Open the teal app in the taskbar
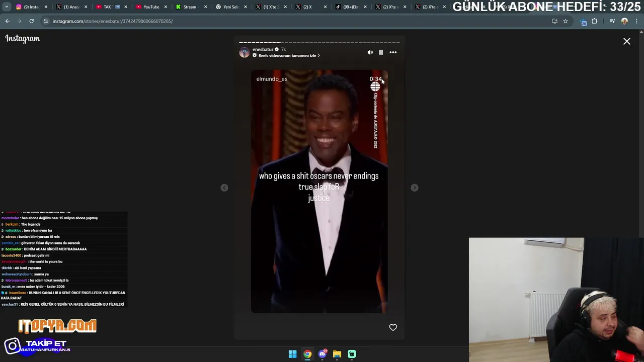The height and width of the screenshot is (362, 644). tap(352, 354)
